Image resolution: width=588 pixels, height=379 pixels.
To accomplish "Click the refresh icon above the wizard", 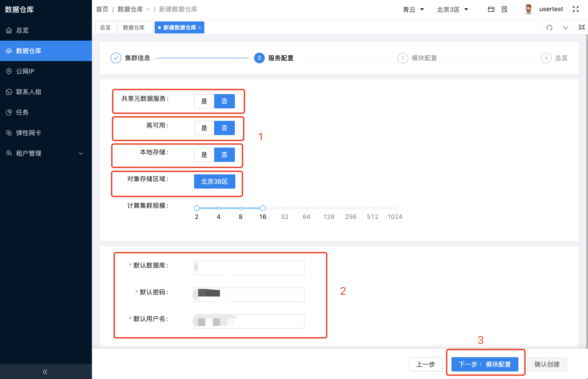I will [549, 27].
